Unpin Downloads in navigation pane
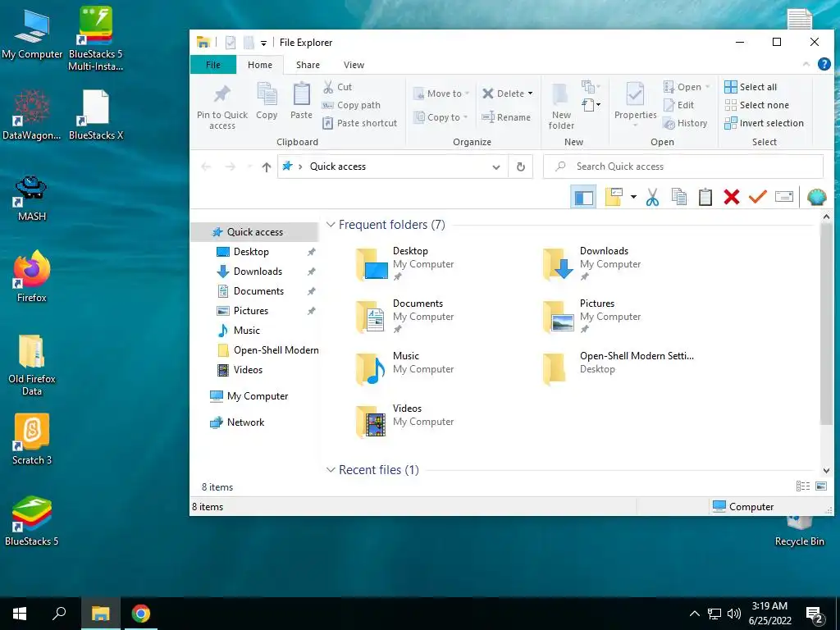 (x=311, y=272)
